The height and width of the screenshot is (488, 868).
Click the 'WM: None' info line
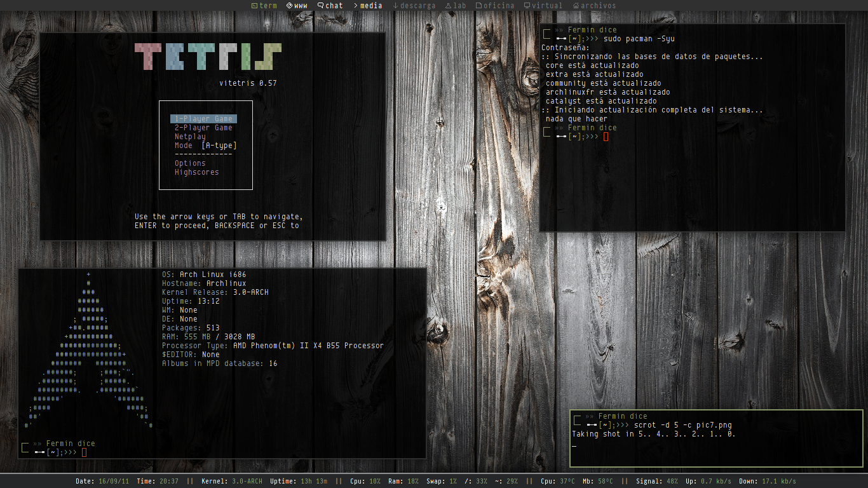(x=180, y=310)
